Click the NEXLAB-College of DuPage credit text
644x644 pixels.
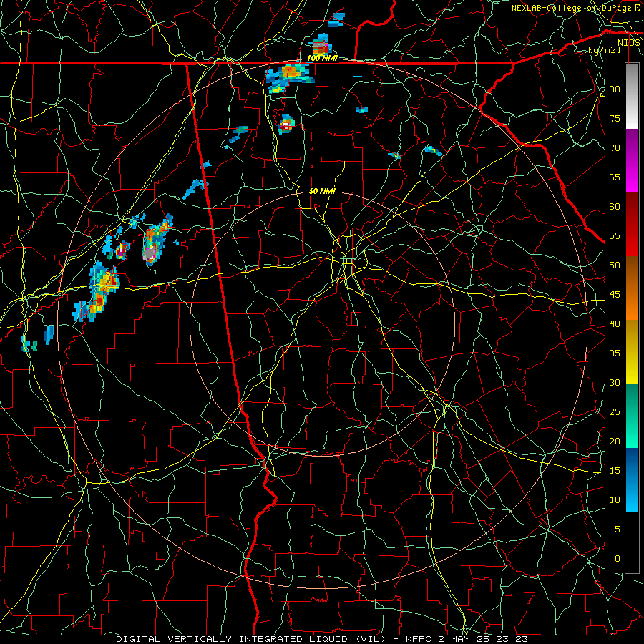point(575,8)
